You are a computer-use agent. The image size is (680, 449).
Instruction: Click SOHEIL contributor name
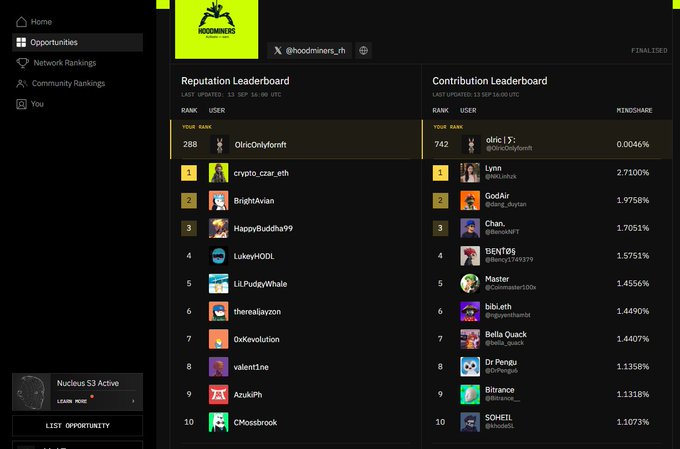coord(498,418)
